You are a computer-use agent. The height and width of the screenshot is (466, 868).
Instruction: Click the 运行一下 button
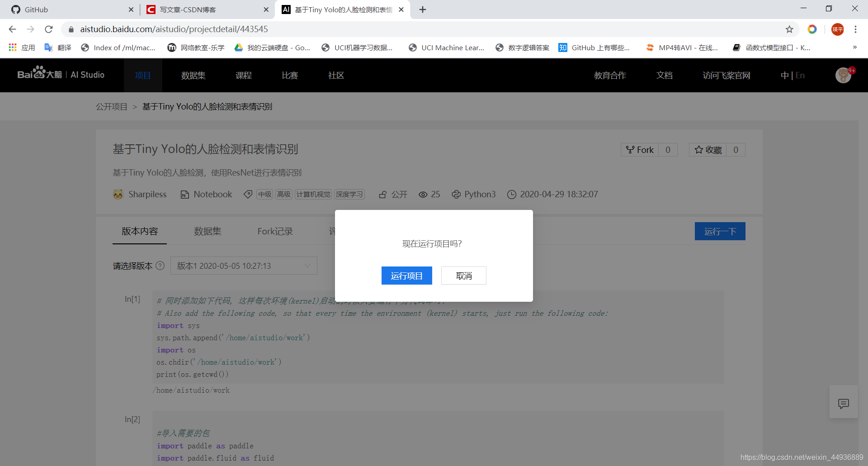(x=720, y=231)
